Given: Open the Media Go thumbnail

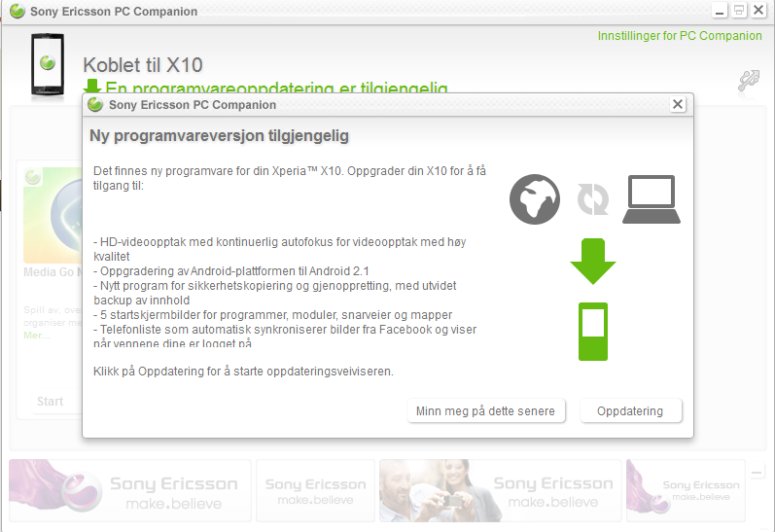Looking at the screenshot, I should point(53,215).
